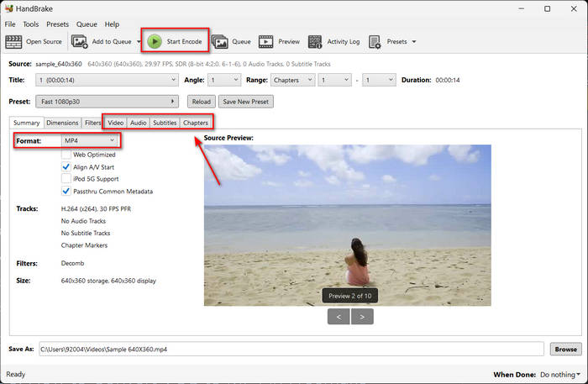Switch to the Audio tab
This screenshot has height=384, width=588.
tap(139, 123)
